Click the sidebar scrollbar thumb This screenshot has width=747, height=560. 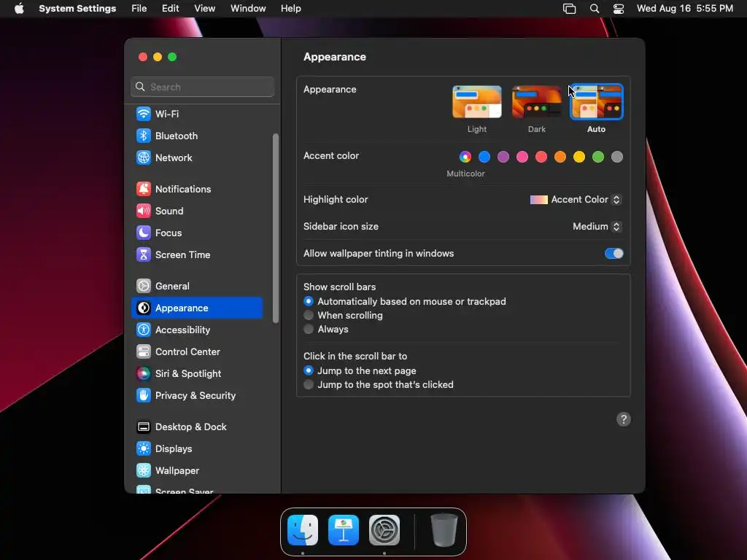(x=275, y=228)
